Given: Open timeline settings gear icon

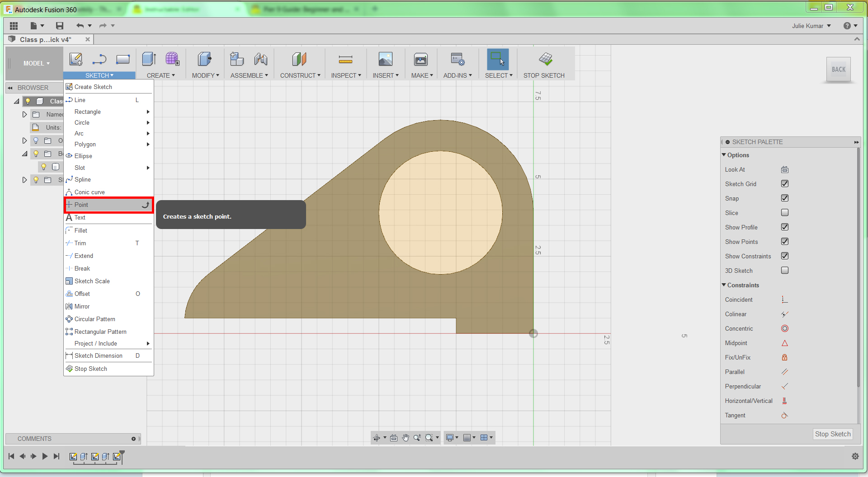Looking at the screenshot, I should (x=855, y=456).
